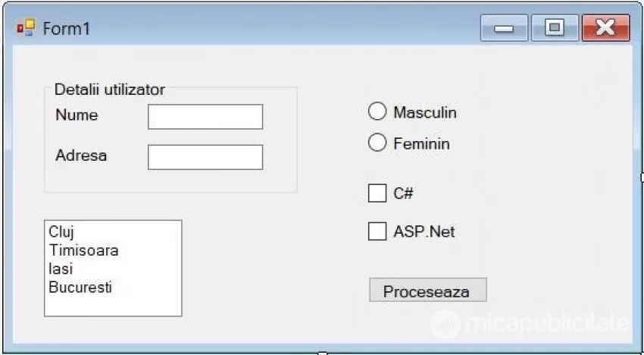The image size is (644, 355).
Task: Click the Form1 application icon in title bar
Action: click(x=26, y=28)
